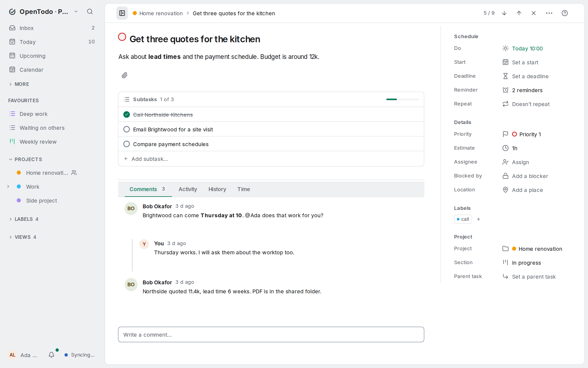Open the more options ellipsis menu

pos(549,13)
